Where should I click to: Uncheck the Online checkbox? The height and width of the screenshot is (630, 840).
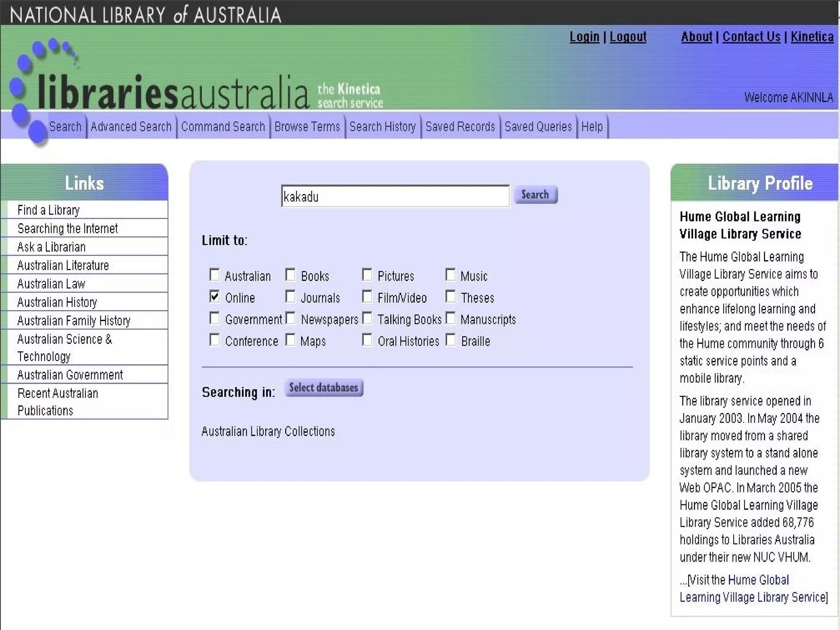coord(215,297)
